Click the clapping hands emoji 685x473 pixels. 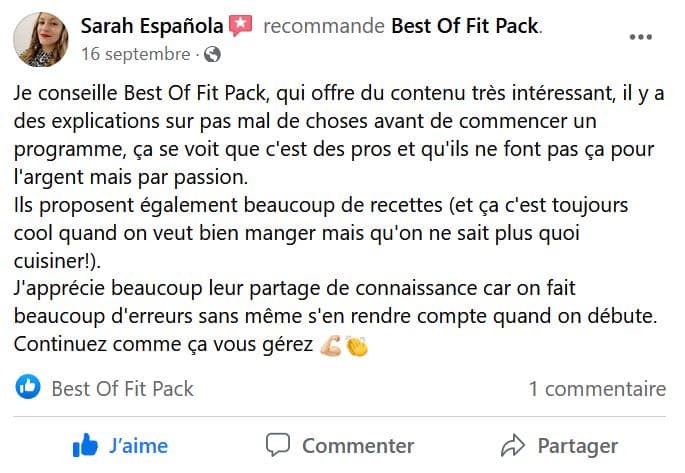click(x=357, y=345)
